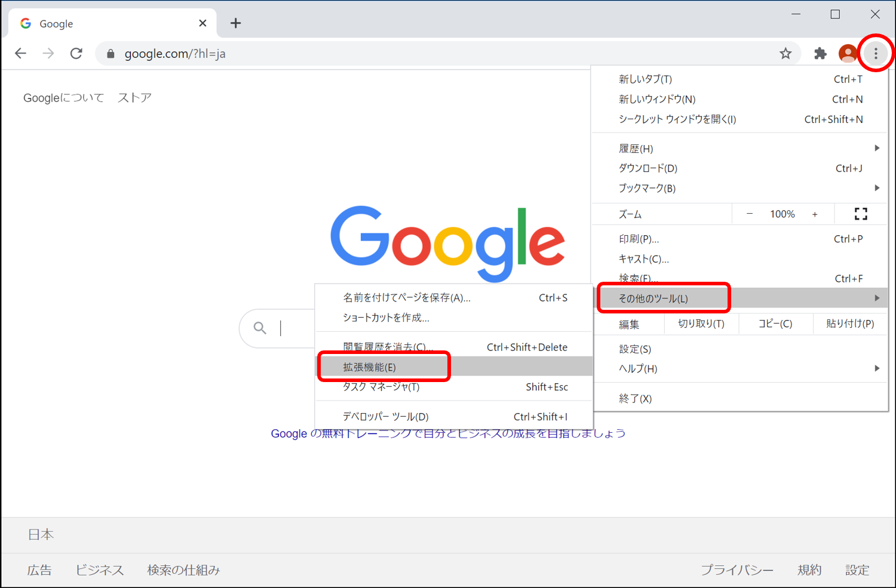This screenshot has height=588, width=896.
Task: Open the Googleについて link
Action: pos(63,98)
